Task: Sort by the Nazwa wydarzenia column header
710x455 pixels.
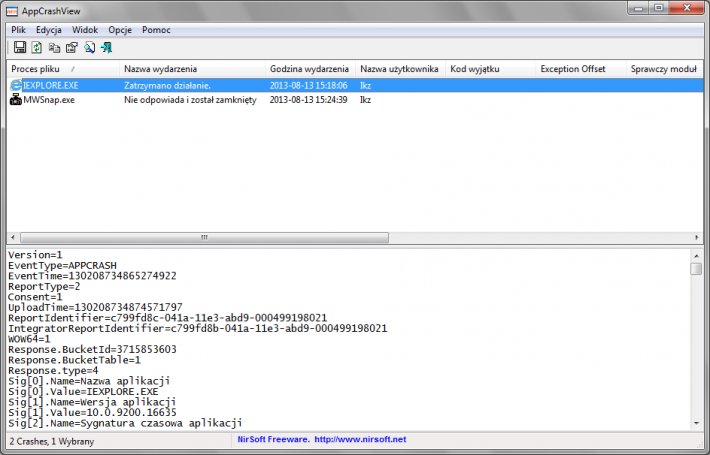Action: (192, 69)
